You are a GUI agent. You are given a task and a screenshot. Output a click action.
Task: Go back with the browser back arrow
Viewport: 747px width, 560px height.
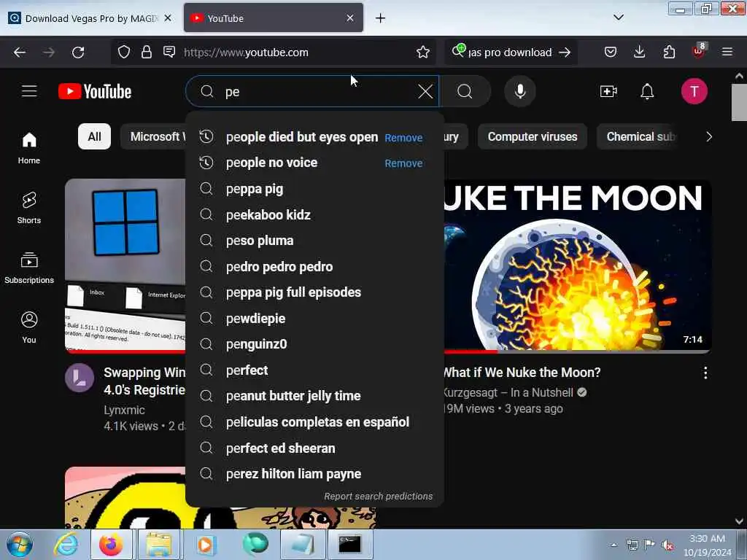point(20,52)
